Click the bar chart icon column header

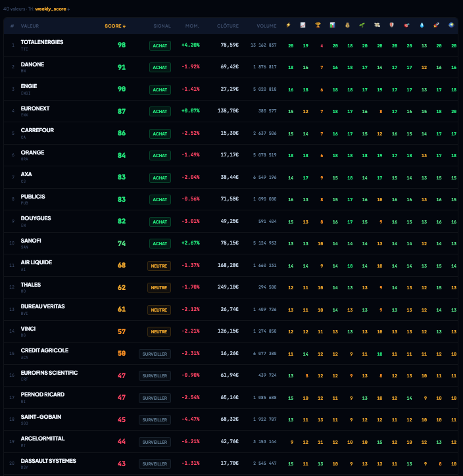tap(333, 26)
